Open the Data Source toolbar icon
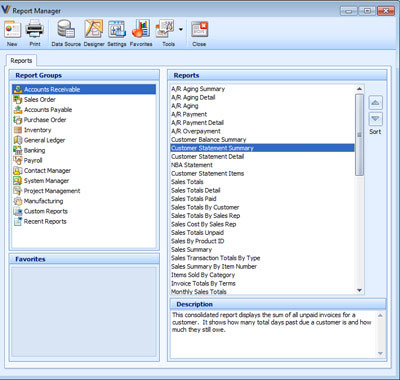The width and height of the screenshot is (400, 380). coord(66,29)
